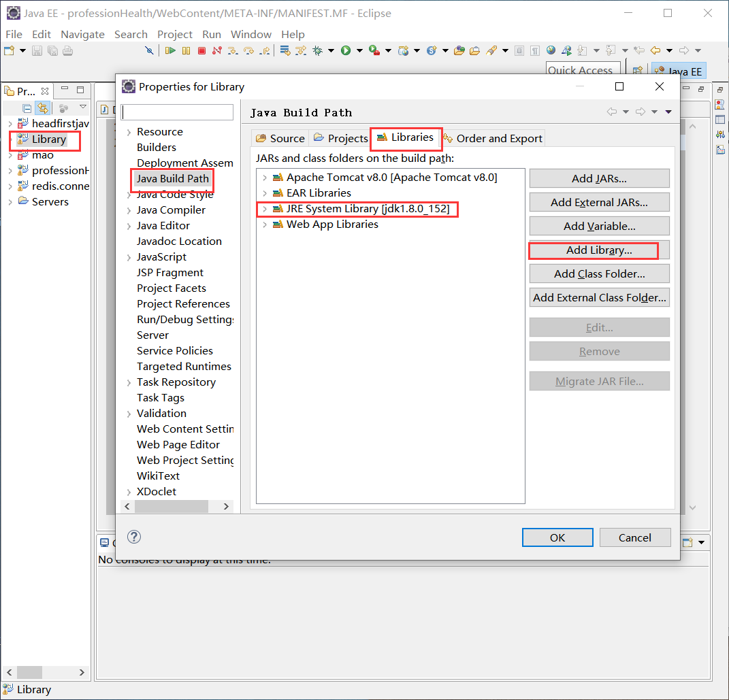Expand the Web App Libraries entry
Viewport: 729px width, 700px height.
[x=264, y=224]
